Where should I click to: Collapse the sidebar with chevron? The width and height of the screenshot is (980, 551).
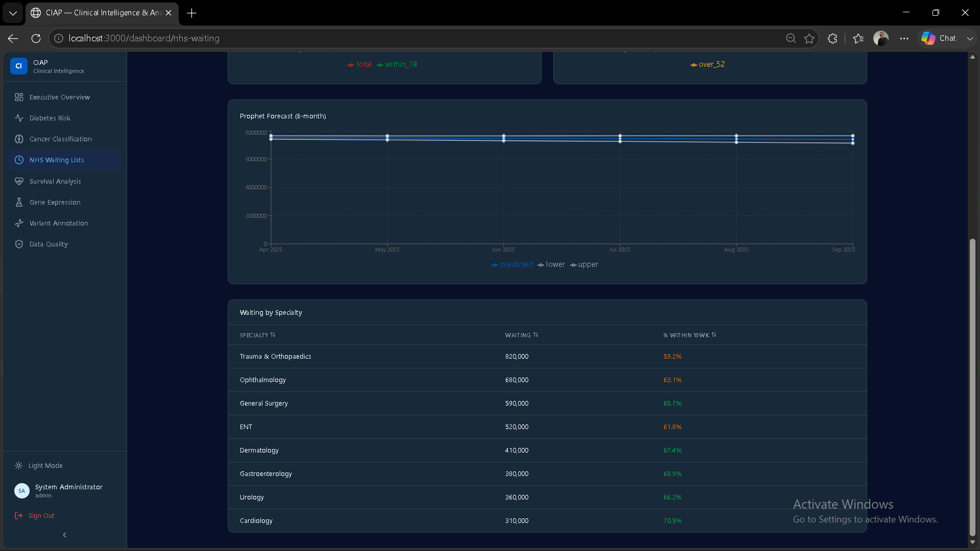[x=64, y=535]
